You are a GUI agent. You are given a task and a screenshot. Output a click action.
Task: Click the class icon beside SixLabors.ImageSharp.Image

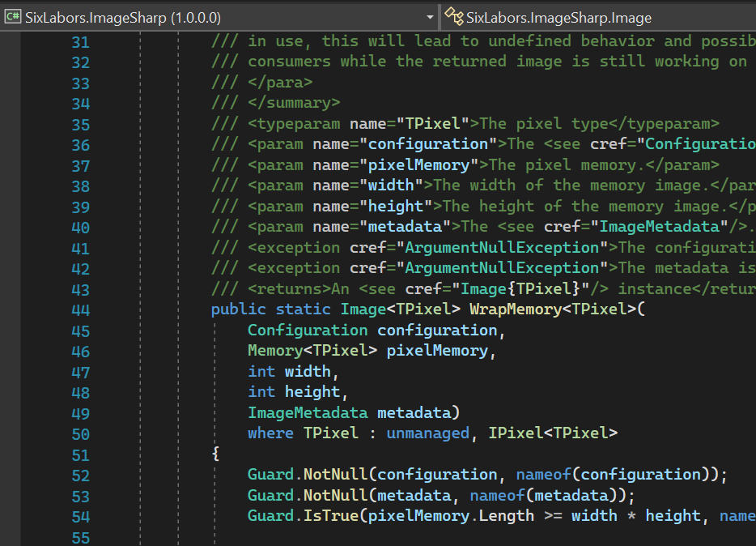pyautogui.click(x=454, y=17)
